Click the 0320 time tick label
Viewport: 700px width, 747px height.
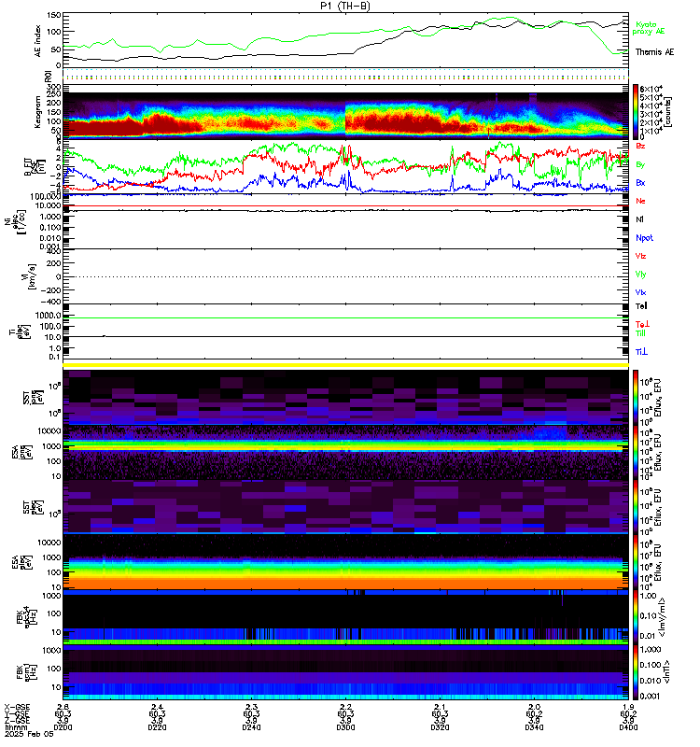(440, 727)
